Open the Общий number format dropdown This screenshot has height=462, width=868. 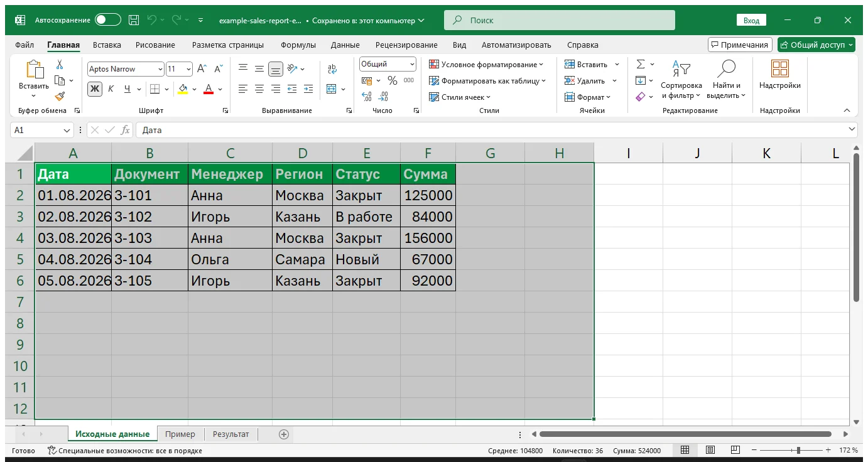(412, 64)
